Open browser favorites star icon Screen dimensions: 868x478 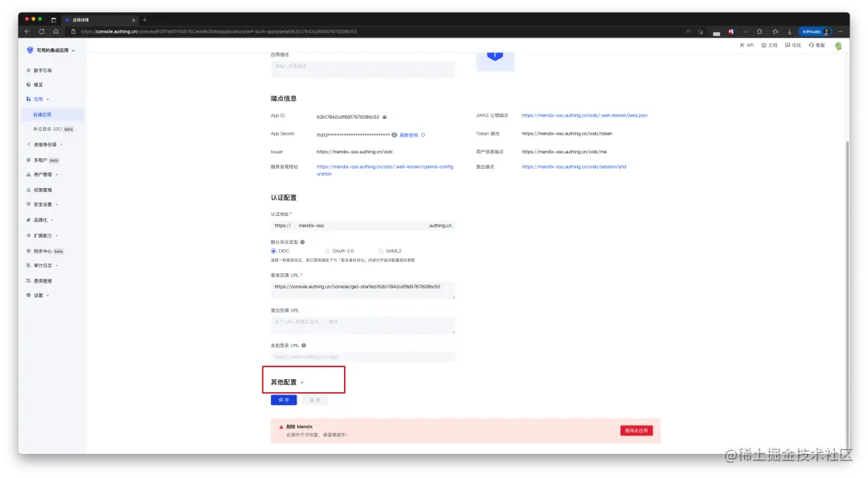coord(775,31)
